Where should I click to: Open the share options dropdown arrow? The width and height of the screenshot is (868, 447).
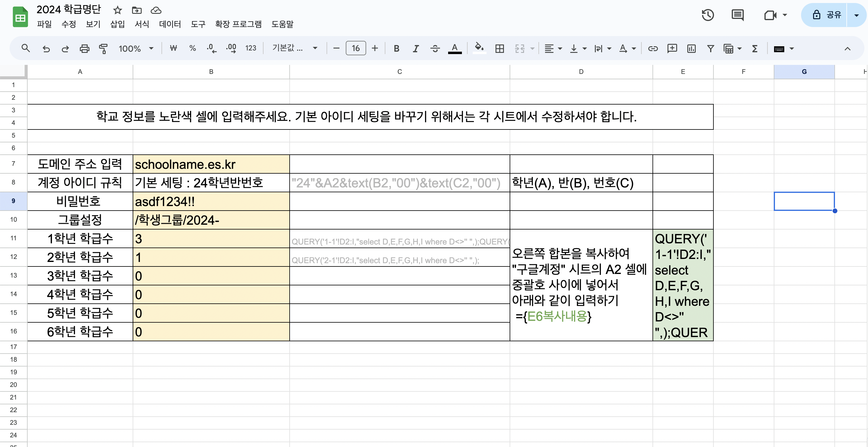click(x=856, y=15)
